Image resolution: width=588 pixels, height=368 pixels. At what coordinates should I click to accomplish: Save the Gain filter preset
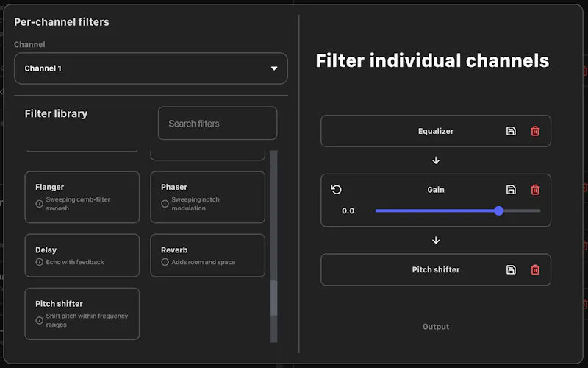pos(511,190)
